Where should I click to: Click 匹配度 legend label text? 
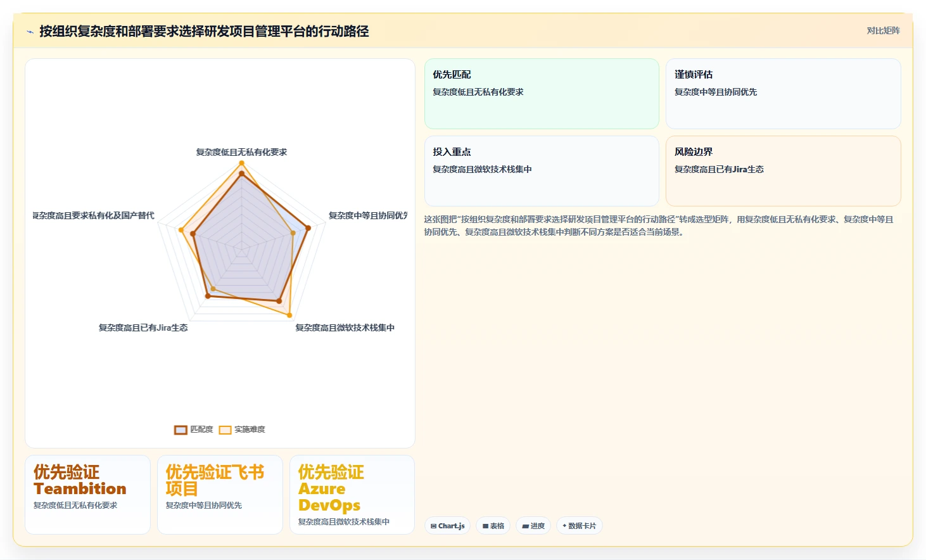[x=201, y=430]
